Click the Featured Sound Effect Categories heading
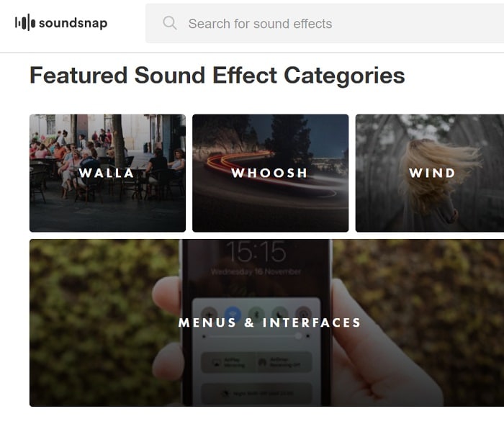Screen dimensions: 504x424 point(217,76)
